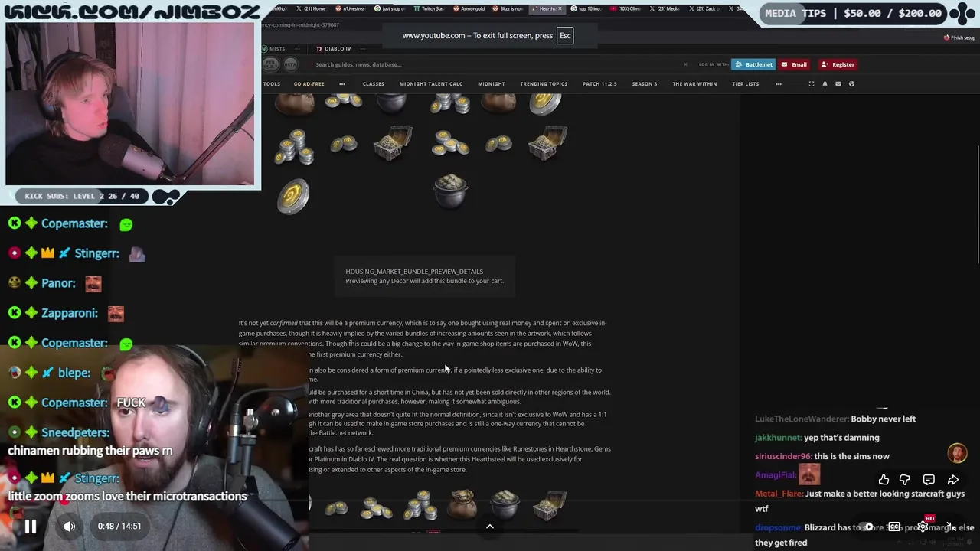Open the Midnight Talent Calc menu item
Image resolution: width=980 pixels, height=551 pixels.
431,84
